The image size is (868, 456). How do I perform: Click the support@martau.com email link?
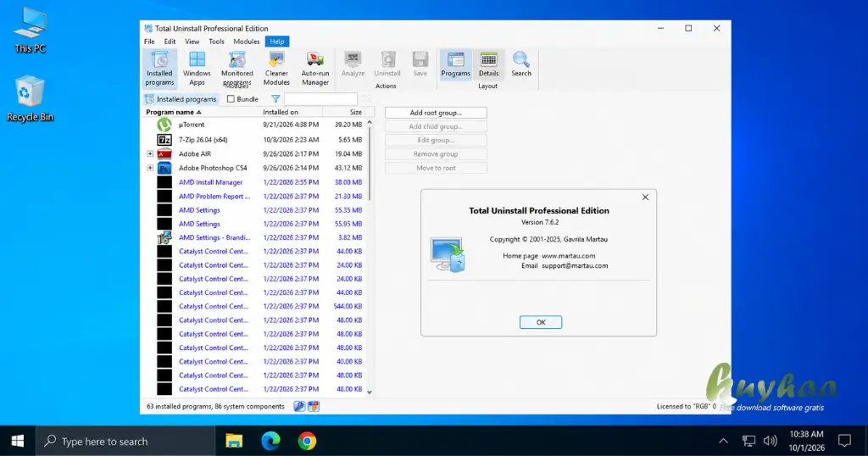click(575, 265)
